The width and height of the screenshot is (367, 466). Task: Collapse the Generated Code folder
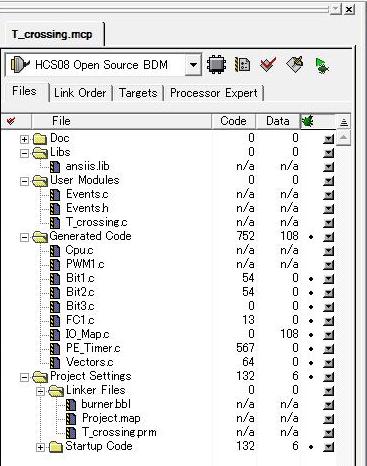point(24,237)
